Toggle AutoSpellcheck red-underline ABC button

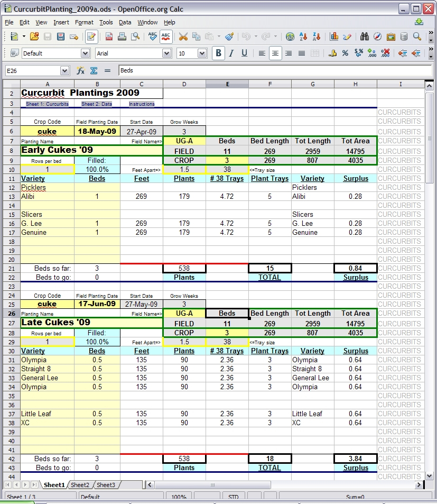(166, 36)
